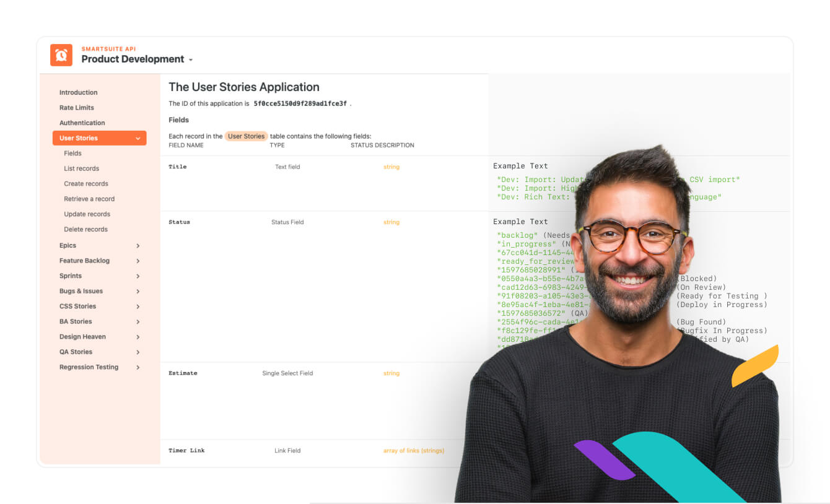
Task: Select the Regression Testing sidebar label
Action: [x=89, y=367]
